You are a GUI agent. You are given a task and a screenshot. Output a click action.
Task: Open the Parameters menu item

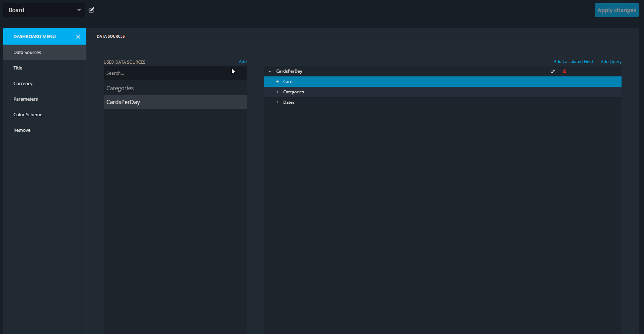point(45,99)
